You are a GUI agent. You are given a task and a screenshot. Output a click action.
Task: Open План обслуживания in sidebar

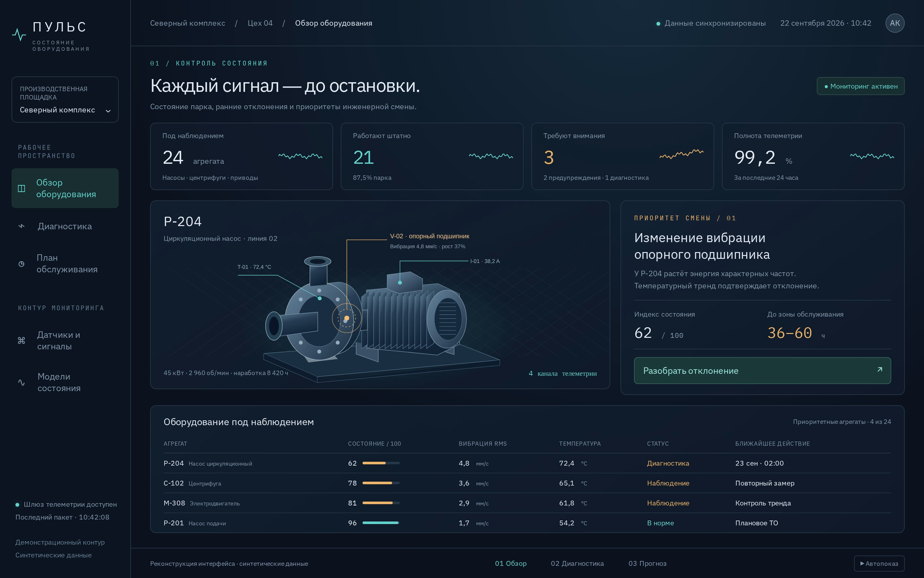click(x=65, y=264)
